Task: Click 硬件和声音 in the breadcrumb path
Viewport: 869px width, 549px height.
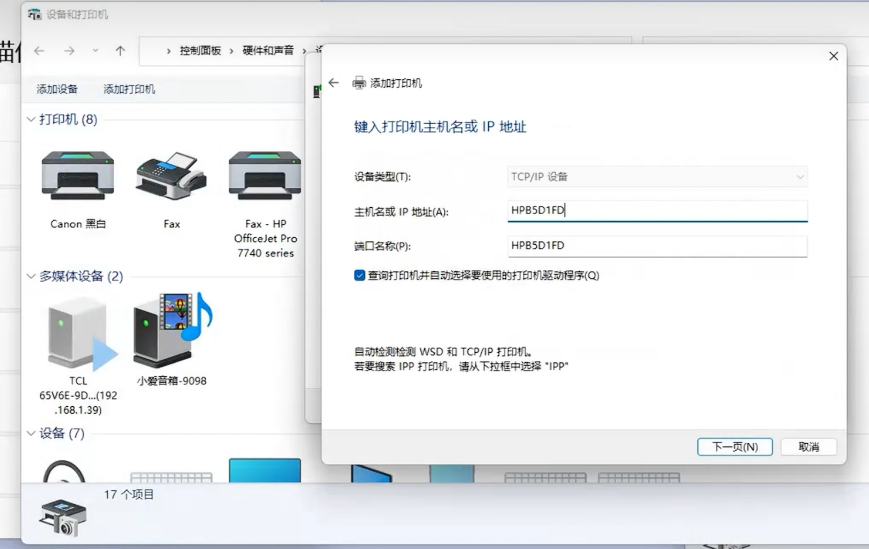Action: (268, 50)
